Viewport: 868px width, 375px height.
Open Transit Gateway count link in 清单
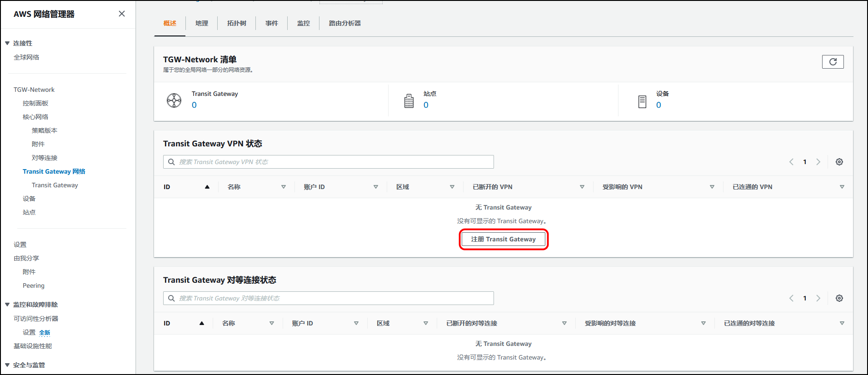194,105
